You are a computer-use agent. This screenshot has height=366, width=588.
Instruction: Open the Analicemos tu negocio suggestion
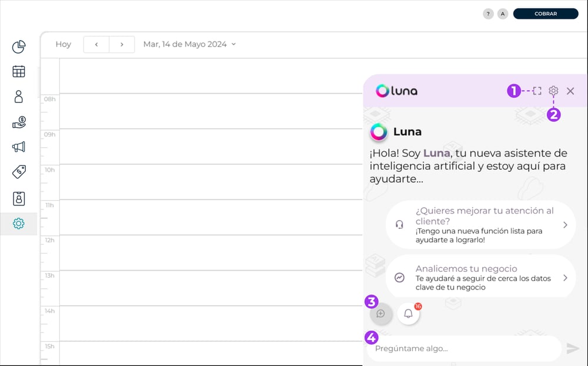click(x=481, y=277)
